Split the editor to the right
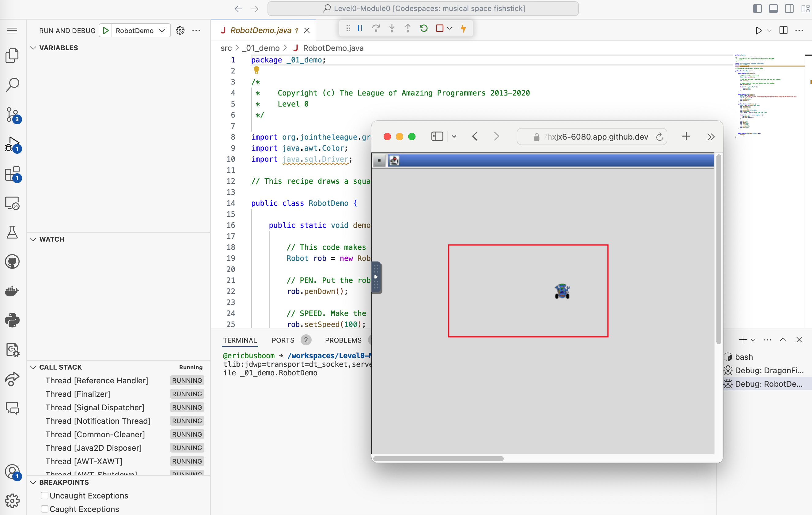812x515 pixels. (x=783, y=30)
